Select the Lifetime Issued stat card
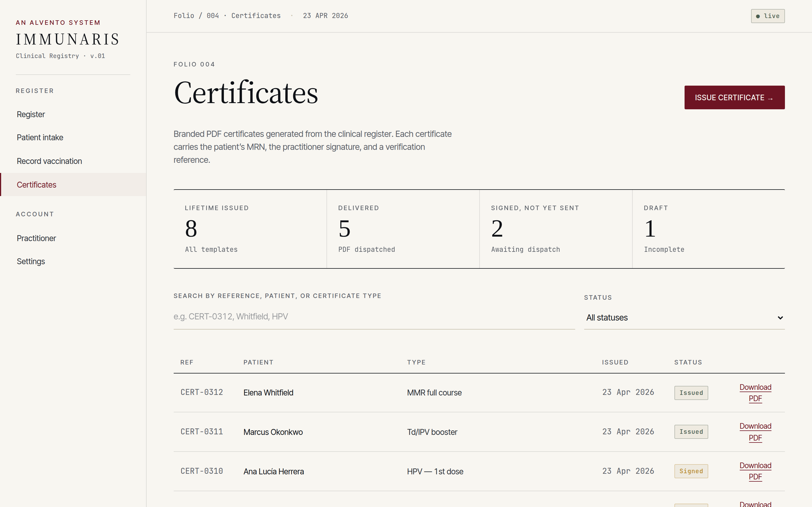The image size is (812, 507). (250, 229)
